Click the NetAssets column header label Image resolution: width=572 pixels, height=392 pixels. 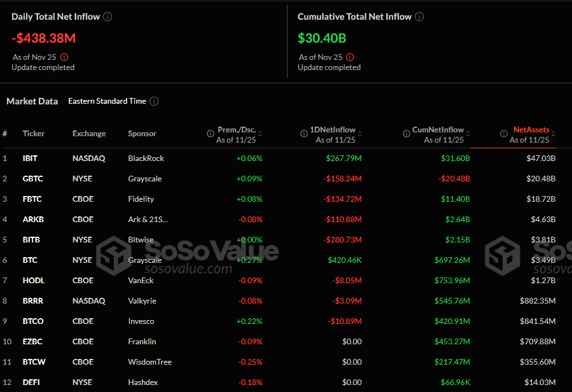[531, 130]
